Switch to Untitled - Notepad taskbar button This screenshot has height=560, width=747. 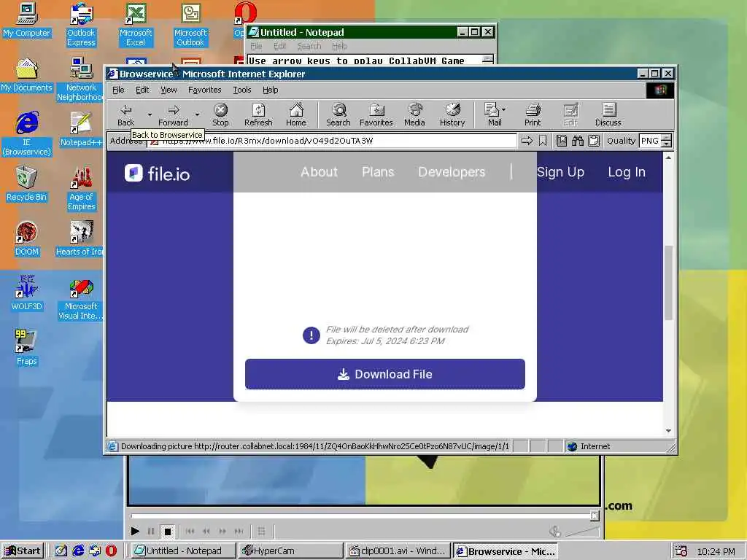183,551
